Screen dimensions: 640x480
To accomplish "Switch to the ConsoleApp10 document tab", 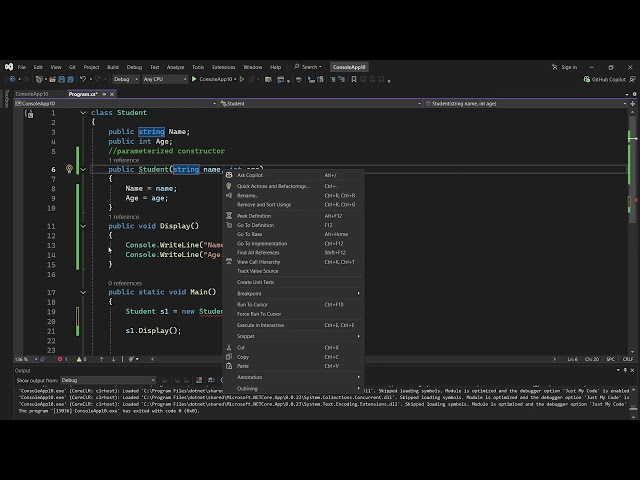I will pos(32,94).
